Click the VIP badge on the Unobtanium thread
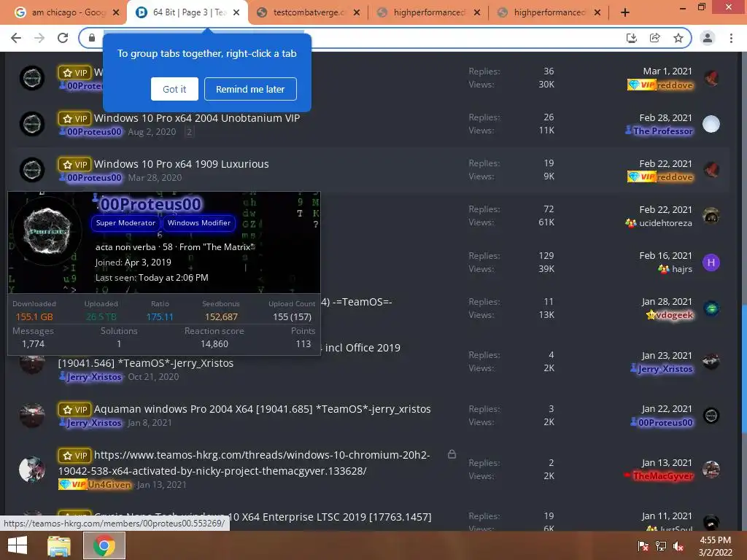Screen dimensions: 747x560 click(74, 119)
